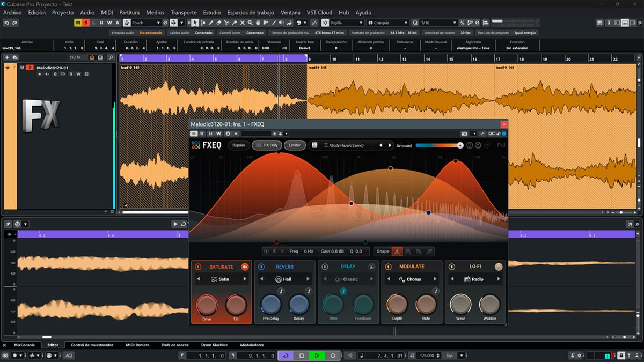Click the Saturate Drive knob
644x362 pixels.
coord(207,305)
